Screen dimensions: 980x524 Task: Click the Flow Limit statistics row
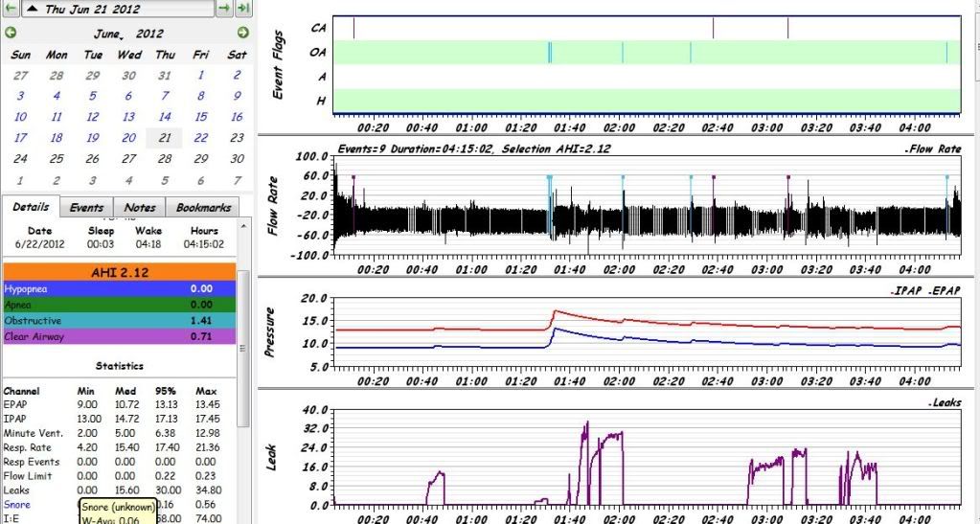tap(112, 476)
